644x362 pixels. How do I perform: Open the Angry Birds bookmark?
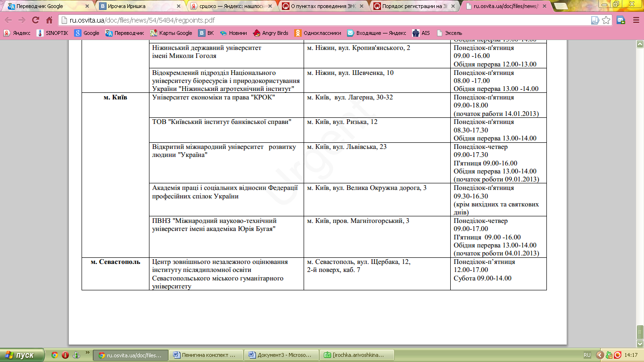click(271, 33)
